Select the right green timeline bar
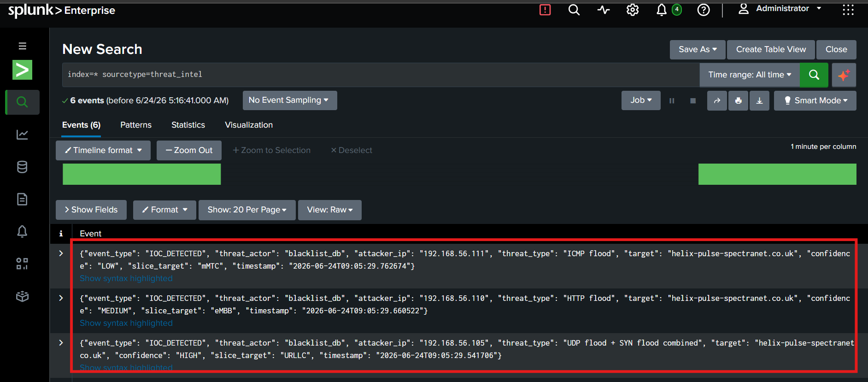Screen dimensions: 868x382 pyautogui.click(x=777, y=174)
